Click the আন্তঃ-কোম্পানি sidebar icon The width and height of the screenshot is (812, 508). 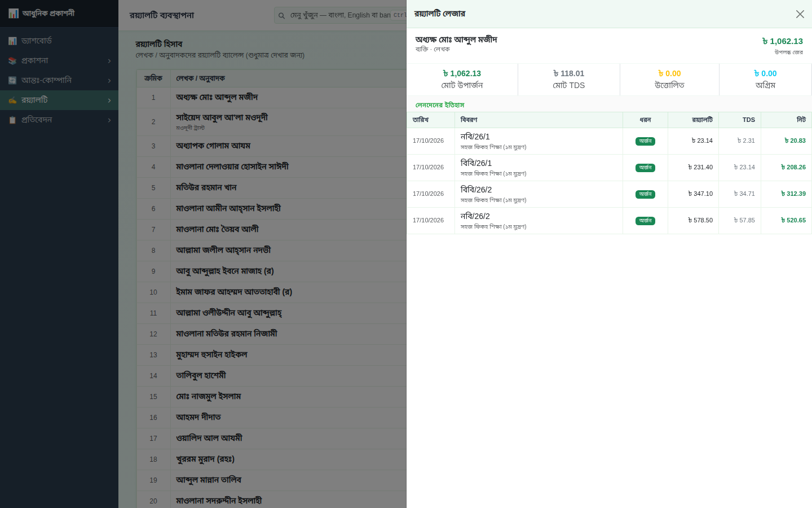tap(12, 80)
